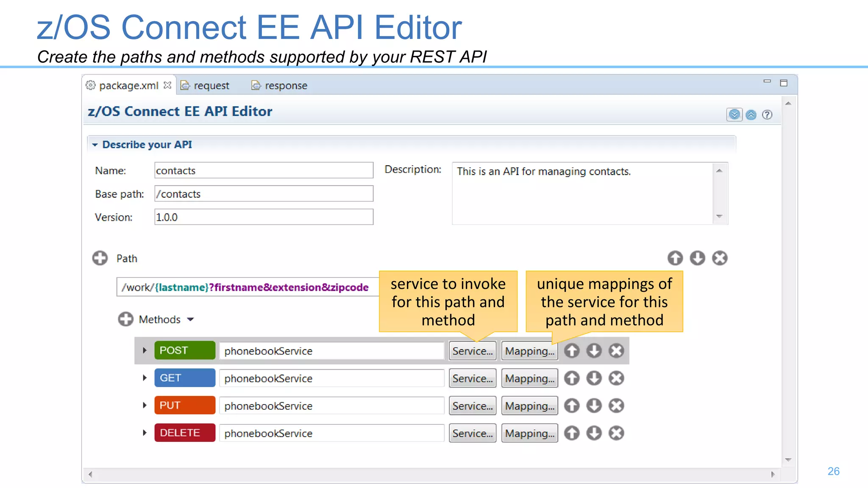Open Mapping dialog for PUT method

[x=530, y=406]
